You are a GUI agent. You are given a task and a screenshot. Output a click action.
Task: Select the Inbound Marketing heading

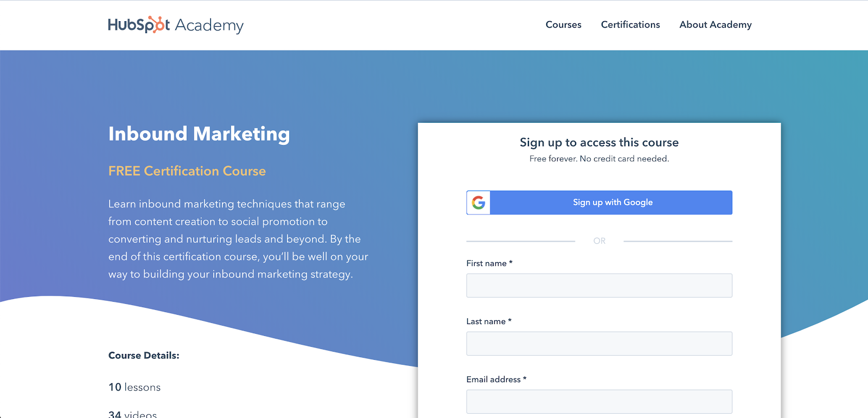[x=199, y=134]
